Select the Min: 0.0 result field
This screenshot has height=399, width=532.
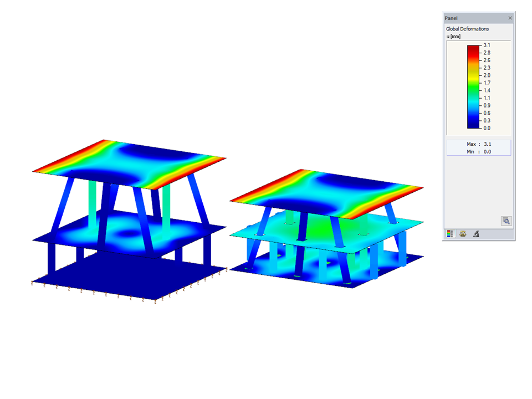click(x=478, y=151)
